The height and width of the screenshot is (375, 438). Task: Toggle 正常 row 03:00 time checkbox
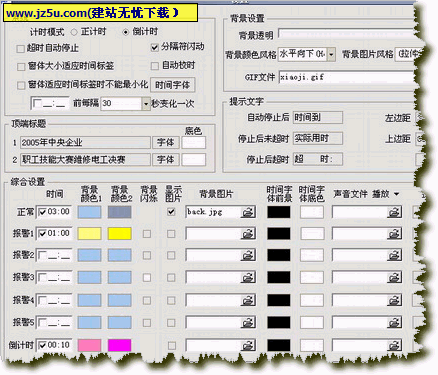42,212
